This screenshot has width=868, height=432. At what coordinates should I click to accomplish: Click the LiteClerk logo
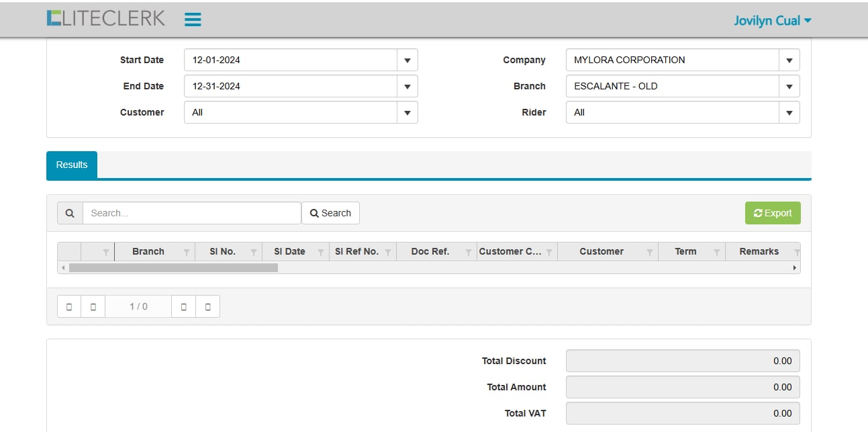[x=105, y=19]
